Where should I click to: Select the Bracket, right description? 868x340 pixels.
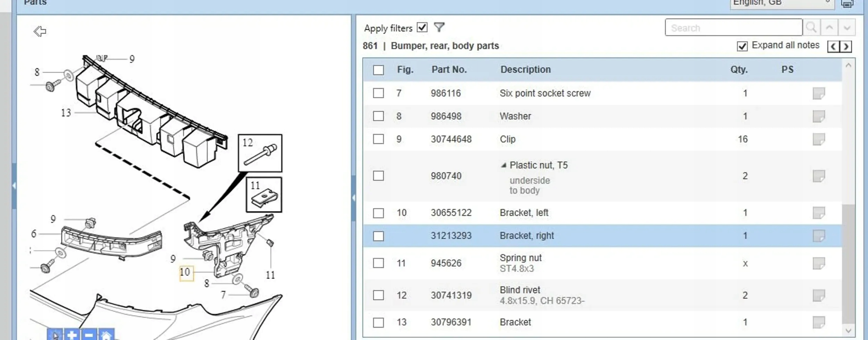click(x=527, y=236)
